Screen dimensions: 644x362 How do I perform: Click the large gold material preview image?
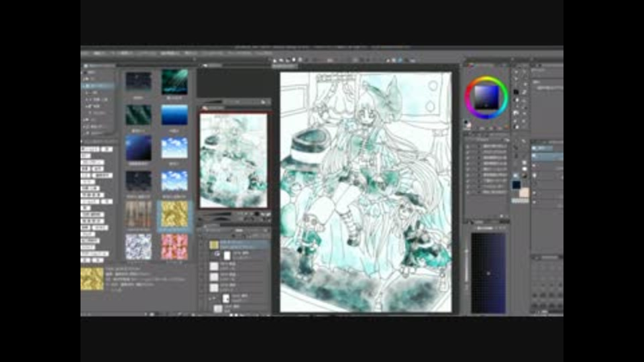pyautogui.click(x=92, y=279)
